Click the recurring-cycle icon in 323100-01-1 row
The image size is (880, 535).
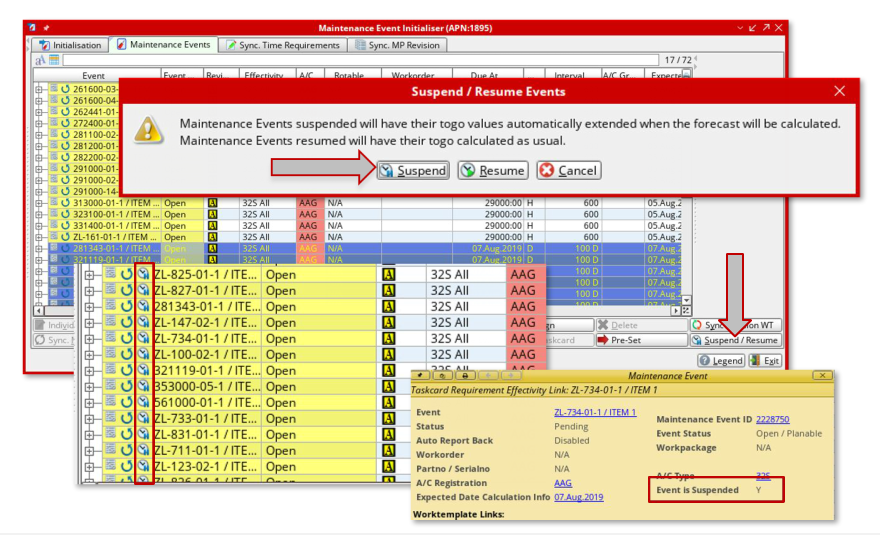(x=66, y=214)
